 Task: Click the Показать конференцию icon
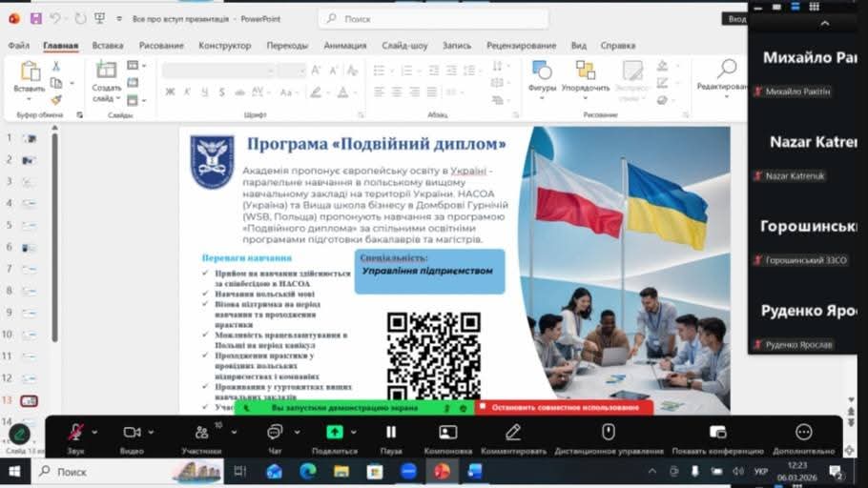[x=717, y=434]
